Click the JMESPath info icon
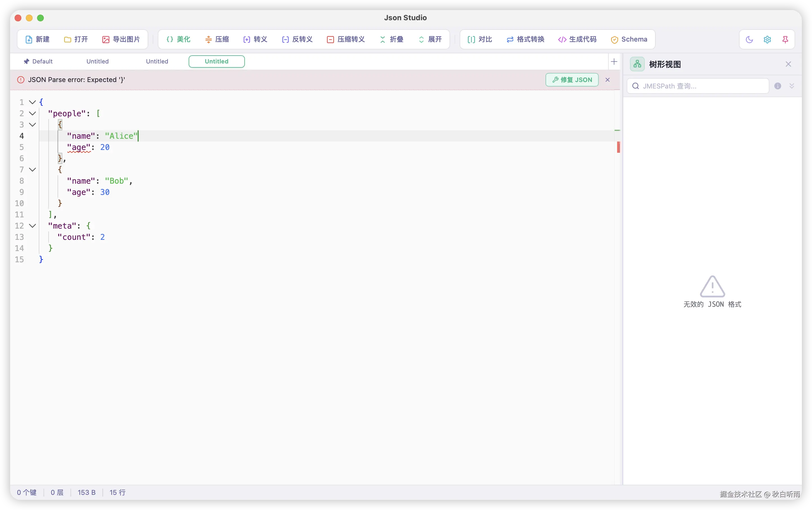 [777, 86]
